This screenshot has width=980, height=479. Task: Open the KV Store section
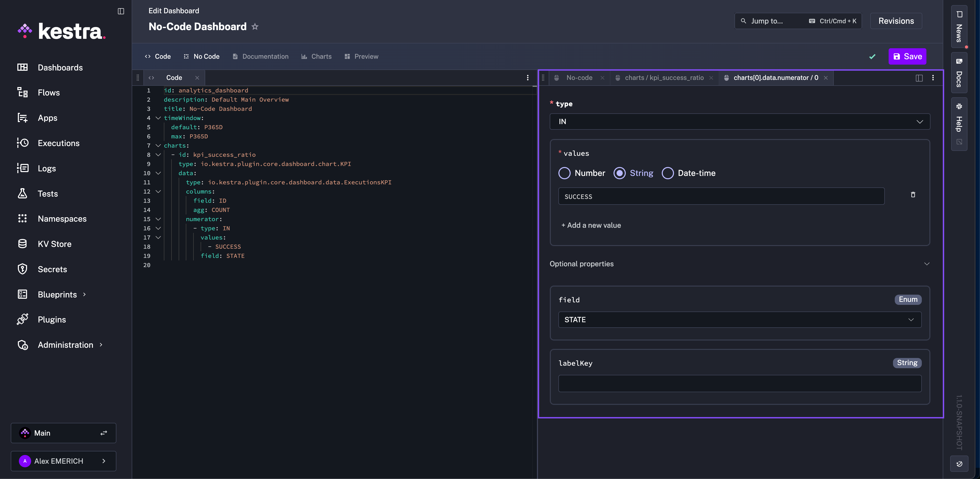coord(54,244)
